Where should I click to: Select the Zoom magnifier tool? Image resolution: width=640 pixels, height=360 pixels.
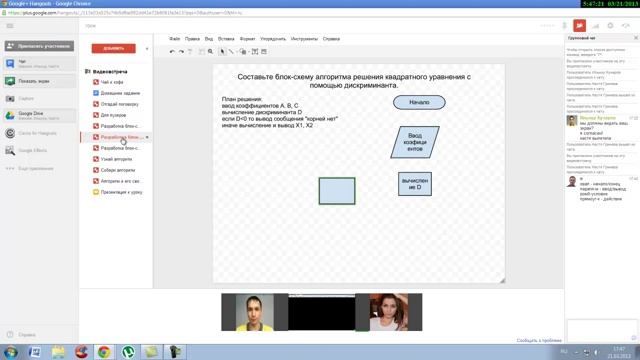point(211,52)
